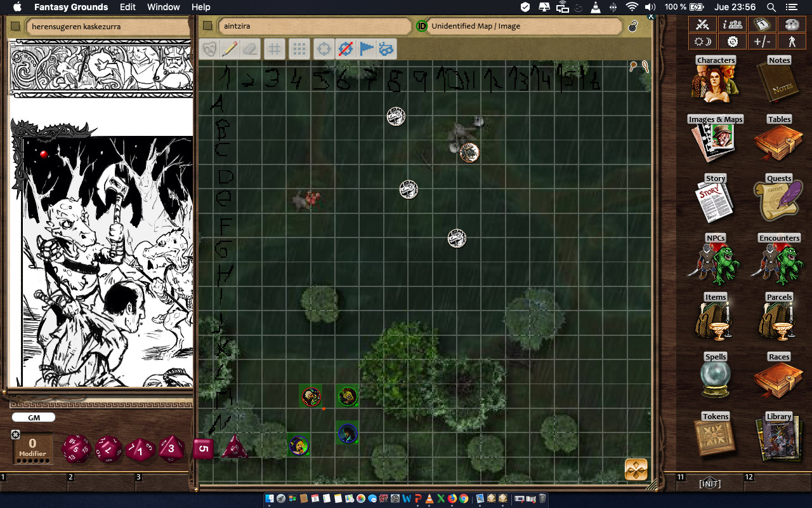Toggle the grid hash tool
The width and height of the screenshot is (812, 508).
(x=274, y=48)
